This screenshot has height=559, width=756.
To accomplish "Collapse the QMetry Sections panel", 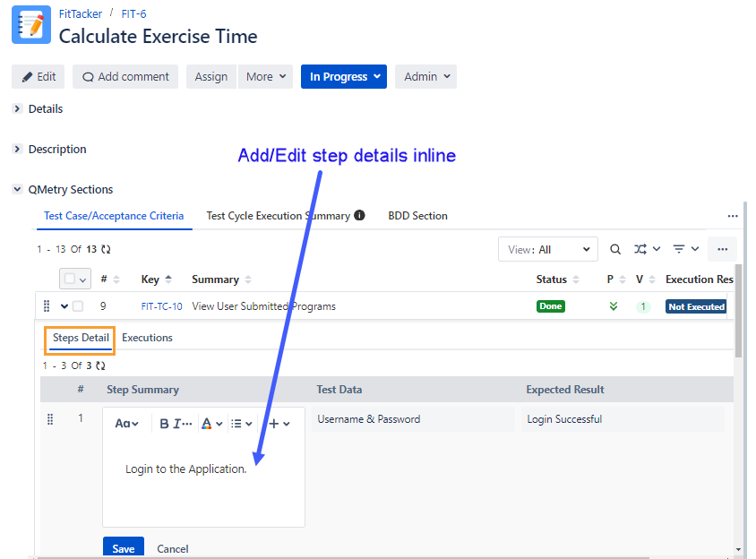I will coord(17,189).
